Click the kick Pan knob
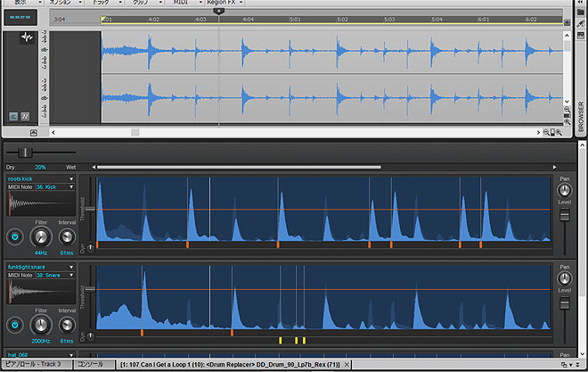The image size is (588, 372). [564, 190]
